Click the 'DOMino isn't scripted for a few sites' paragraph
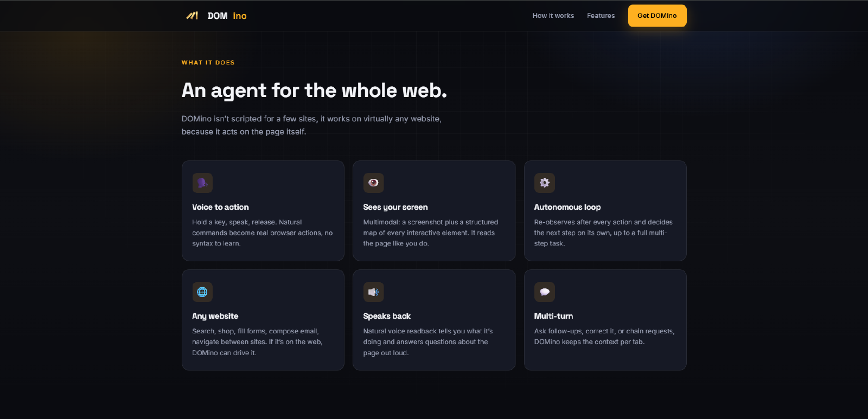The image size is (868, 419). pos(311,125)
